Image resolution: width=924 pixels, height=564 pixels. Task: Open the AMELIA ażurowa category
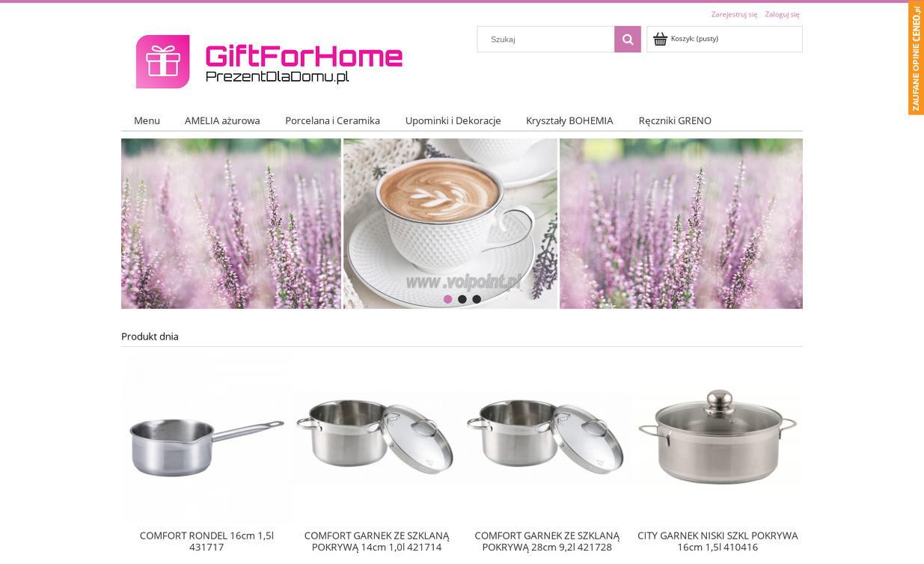pyautogui.click(x=222, y=120)
